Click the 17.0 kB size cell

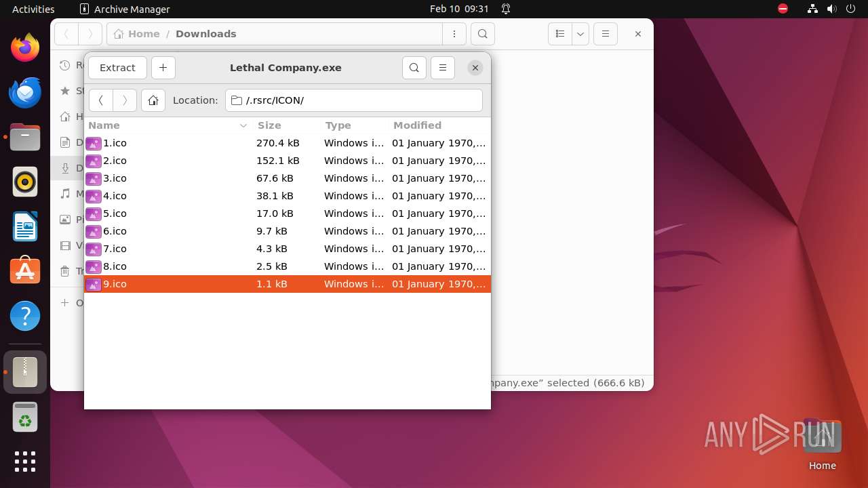[x=275, y=213]
